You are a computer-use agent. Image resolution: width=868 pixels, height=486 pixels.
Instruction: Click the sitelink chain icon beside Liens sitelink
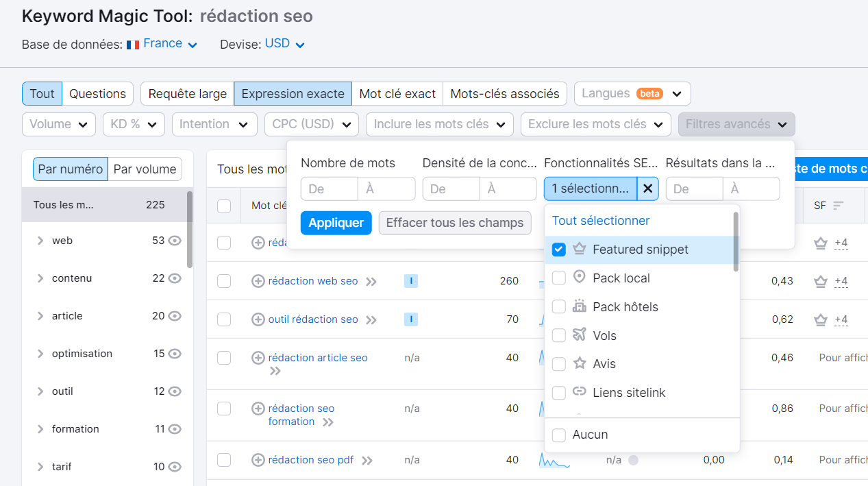(x=579, y=392)
